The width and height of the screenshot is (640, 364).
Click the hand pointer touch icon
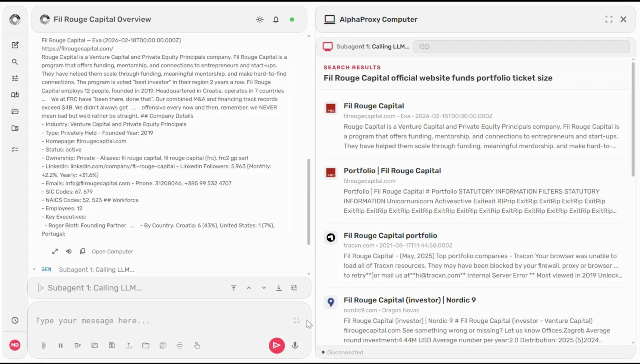[x=197, y=346]
